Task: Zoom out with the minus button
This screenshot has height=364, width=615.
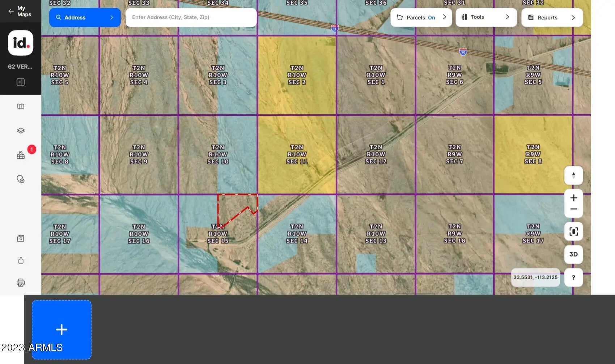Action: pyautogui.click(x=573, y=209)
